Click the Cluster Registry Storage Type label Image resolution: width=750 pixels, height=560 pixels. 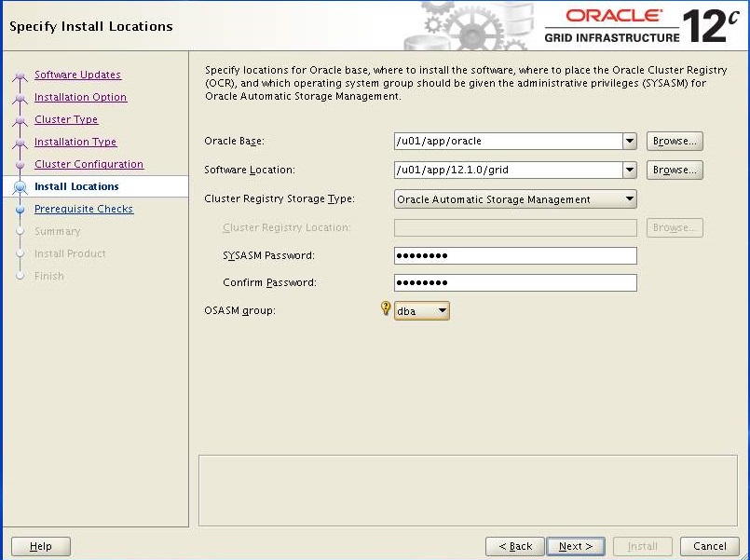(280, 198)
